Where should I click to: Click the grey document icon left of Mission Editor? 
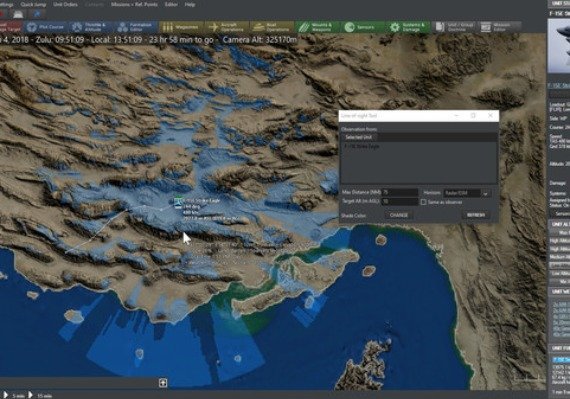point(440,27)
